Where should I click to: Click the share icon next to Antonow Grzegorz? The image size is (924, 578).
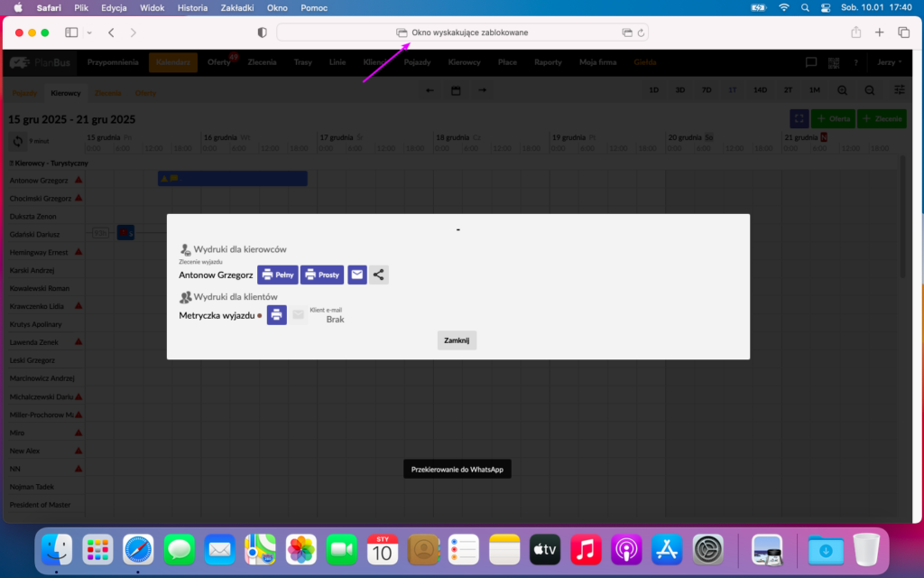coord(379,275)
